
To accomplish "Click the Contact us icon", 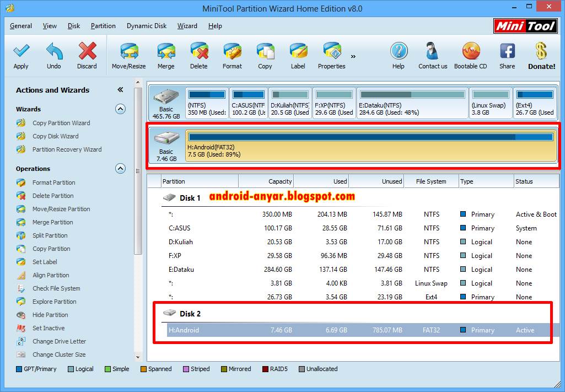I will 432,51.
